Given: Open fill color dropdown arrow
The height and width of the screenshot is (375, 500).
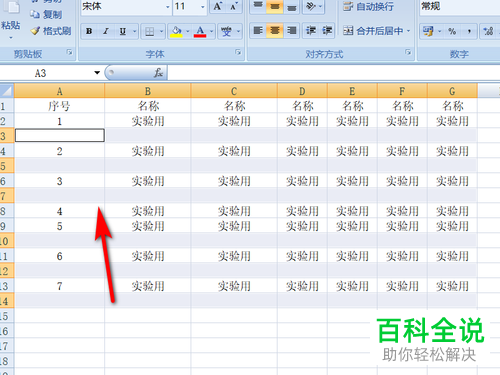Looking at the screenshot, I should pos(187,31).
